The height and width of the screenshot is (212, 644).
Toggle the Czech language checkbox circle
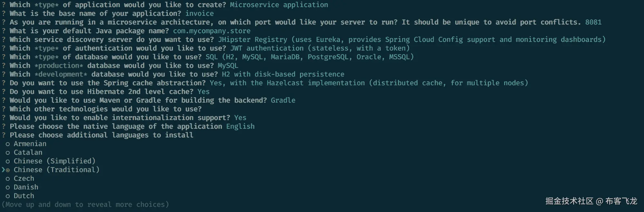pyautogui.click(x=8, y=179)
